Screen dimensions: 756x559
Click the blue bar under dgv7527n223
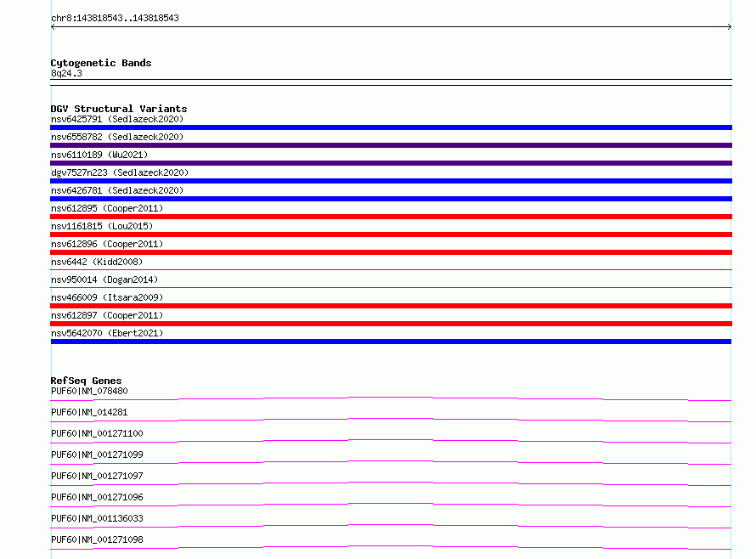click(391, 181)
